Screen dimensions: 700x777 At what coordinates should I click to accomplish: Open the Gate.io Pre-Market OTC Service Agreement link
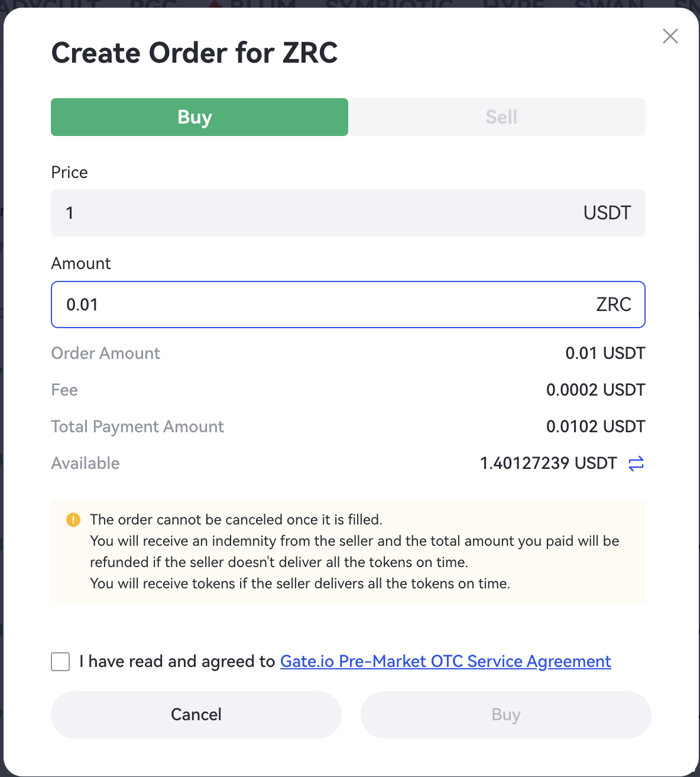[446, 661]
